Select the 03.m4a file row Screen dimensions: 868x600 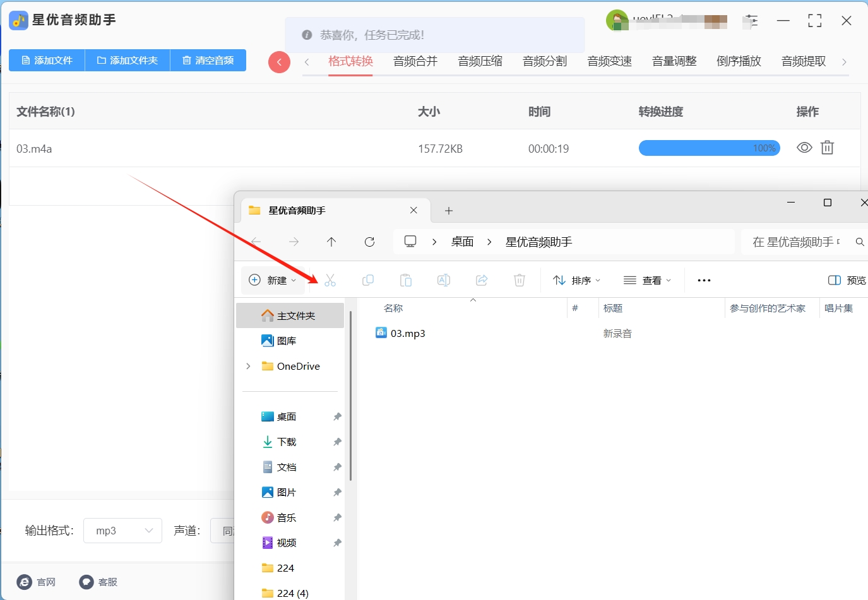[x=434, y=148]
